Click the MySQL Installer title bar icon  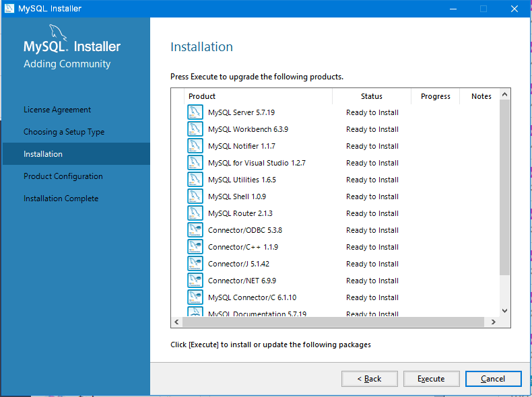(9, 9)
